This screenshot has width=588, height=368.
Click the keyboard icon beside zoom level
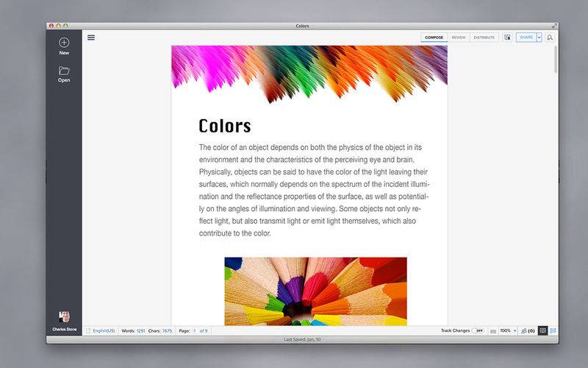[x=492, y=330]
